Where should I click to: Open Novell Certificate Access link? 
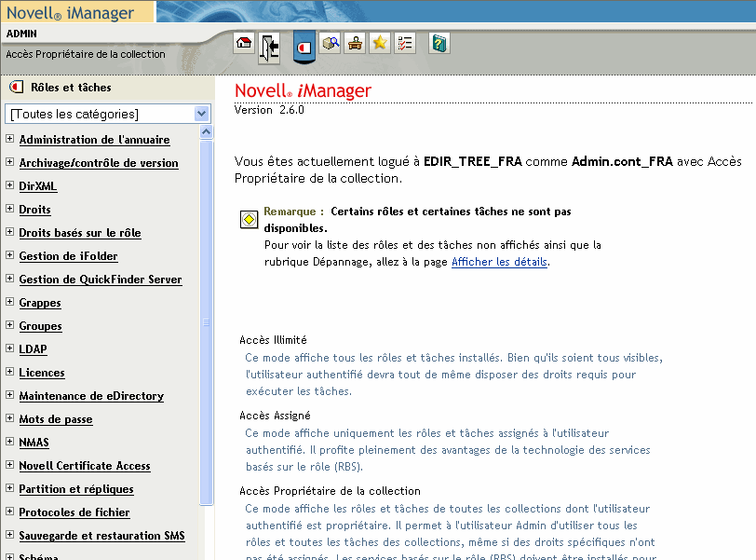coord(85,466)
